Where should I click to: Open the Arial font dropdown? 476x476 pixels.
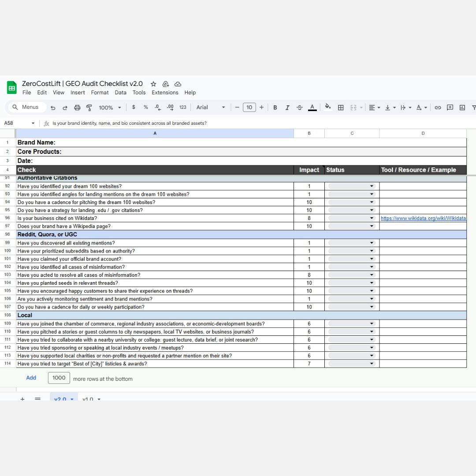(x=210, y=108)
